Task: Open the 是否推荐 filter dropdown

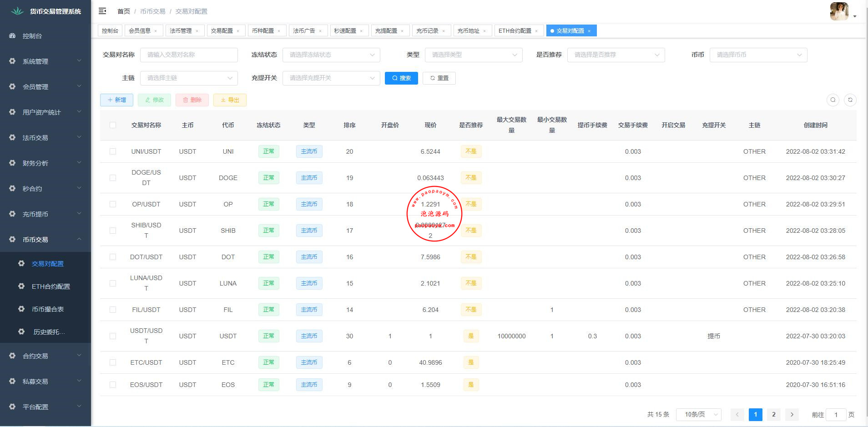Action: pos(616,55)
